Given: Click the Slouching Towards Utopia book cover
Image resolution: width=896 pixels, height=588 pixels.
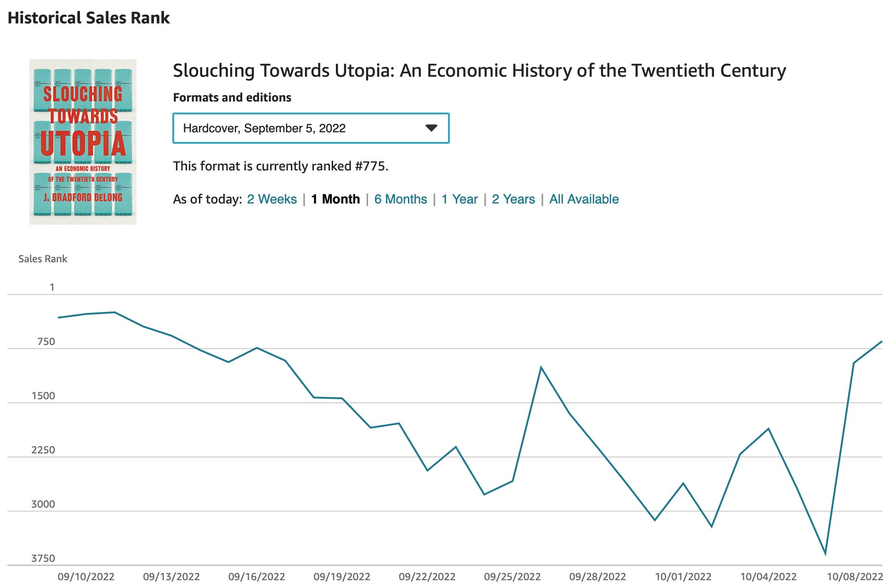Looking at the screenshot, I should [x=83, y=141].
